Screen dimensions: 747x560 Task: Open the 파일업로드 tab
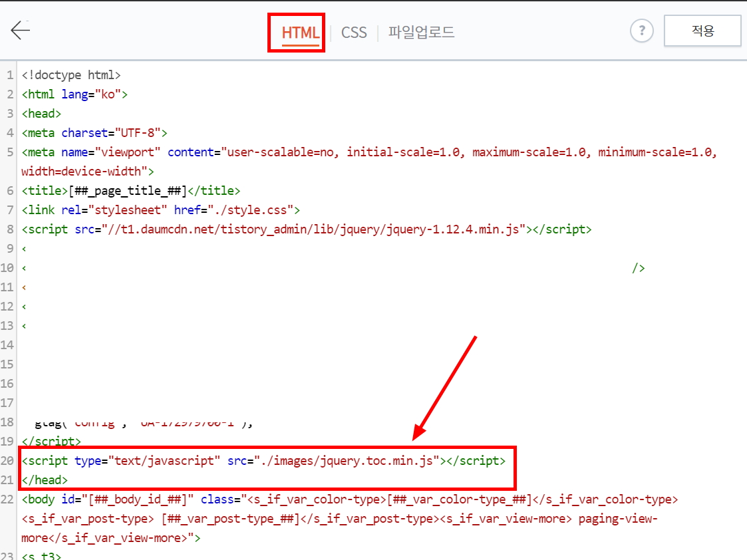click(421, 33)
